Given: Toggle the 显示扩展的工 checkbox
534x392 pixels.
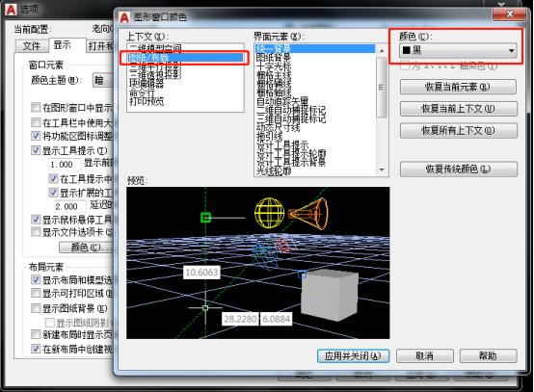Looking at the screenshot, I should pos(53,193).
